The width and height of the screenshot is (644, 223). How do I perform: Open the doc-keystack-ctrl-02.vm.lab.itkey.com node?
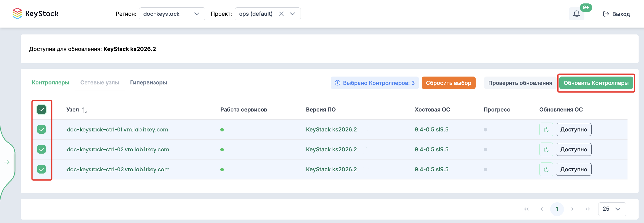118,149
